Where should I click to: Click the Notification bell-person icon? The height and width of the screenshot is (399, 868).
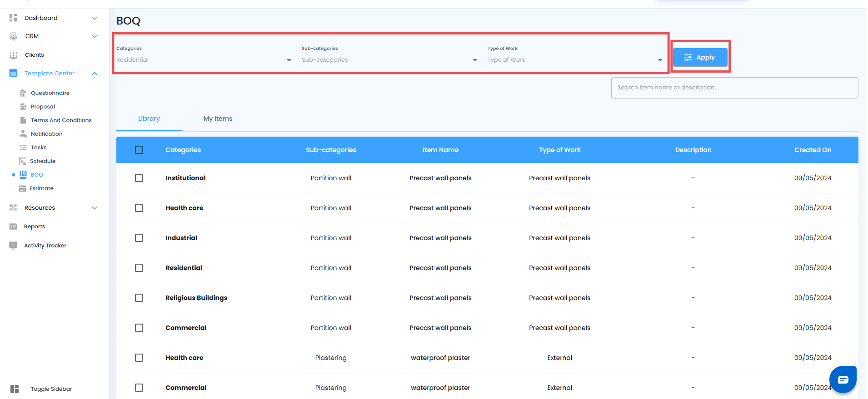tap(23, 134)
